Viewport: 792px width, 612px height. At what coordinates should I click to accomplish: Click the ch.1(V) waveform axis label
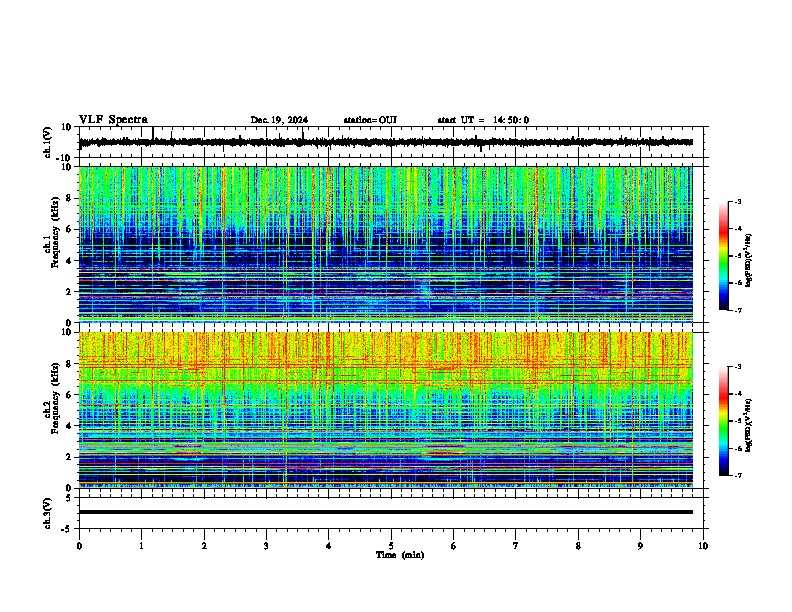pyautogui.click(x=48, y=142)
